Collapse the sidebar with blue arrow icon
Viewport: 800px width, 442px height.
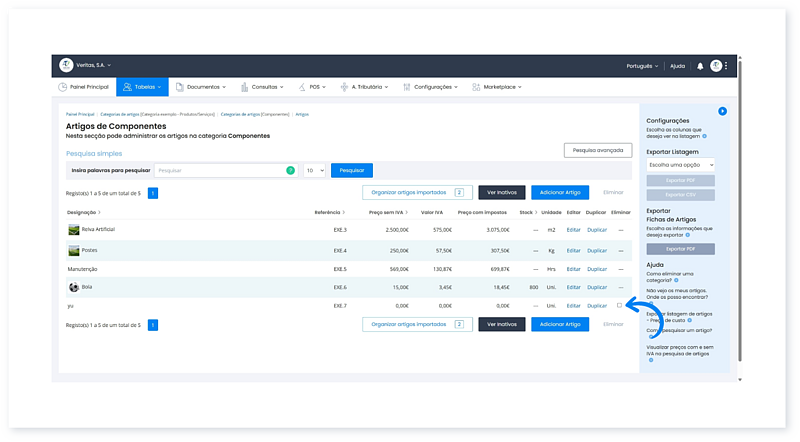point(722,111)
